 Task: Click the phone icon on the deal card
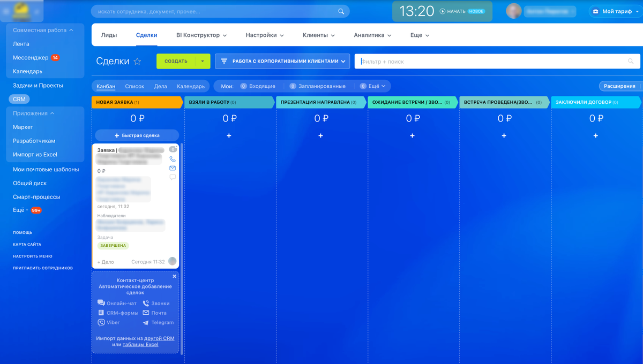tap(173, 159)
